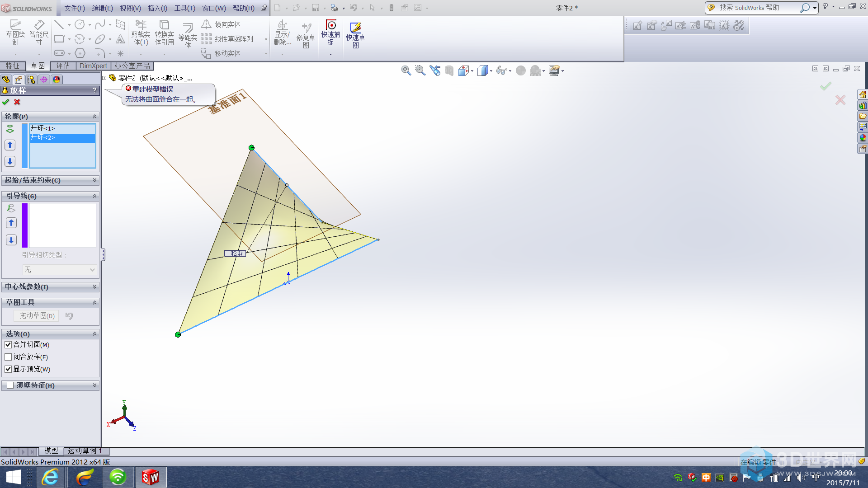The width and height of the screenshot is (868, 488).
Task: Click the Save icon in the title toolbar
Action: [x=316, y=8]
